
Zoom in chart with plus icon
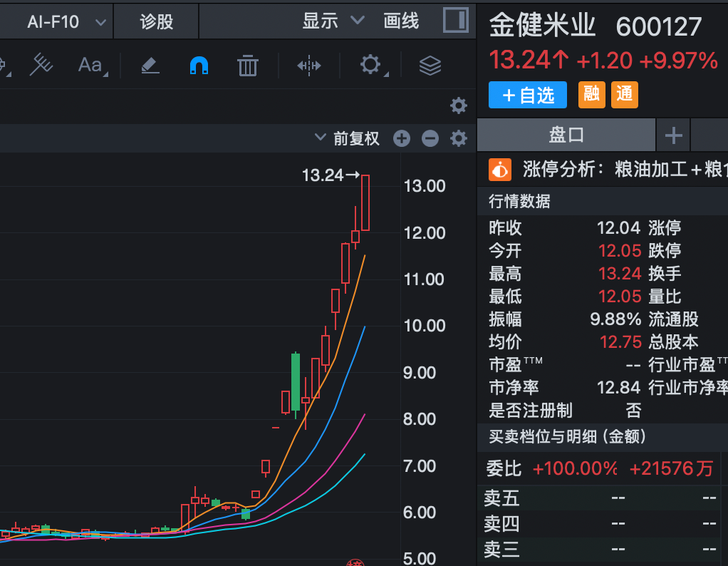(402, 138)
